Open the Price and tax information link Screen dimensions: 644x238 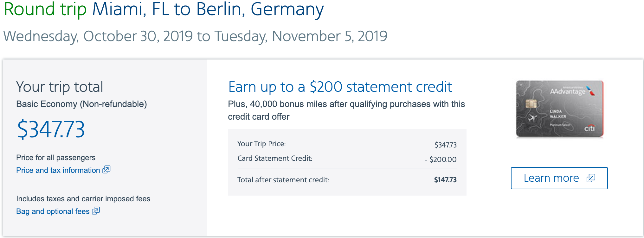(x=58, y=170)
